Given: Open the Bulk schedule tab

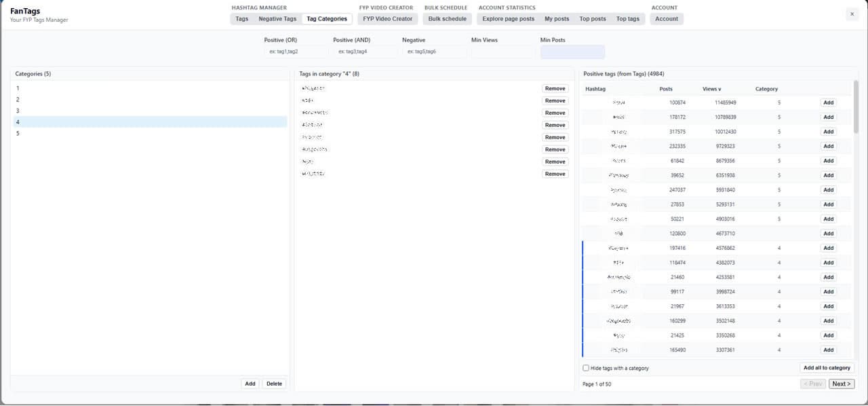Looking at the screenshot, I should tap(447, 19).
